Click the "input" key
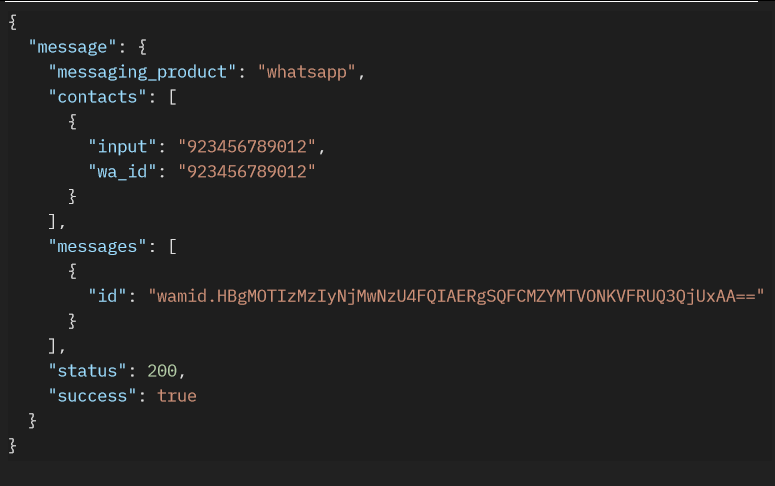This screenshot has width=775, height=486. tap(122, 147)
